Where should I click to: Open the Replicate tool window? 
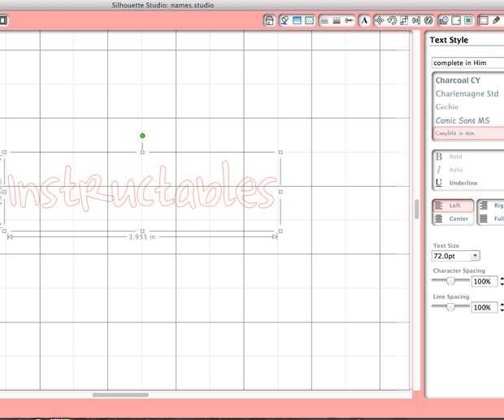click(x=428, y=20)
